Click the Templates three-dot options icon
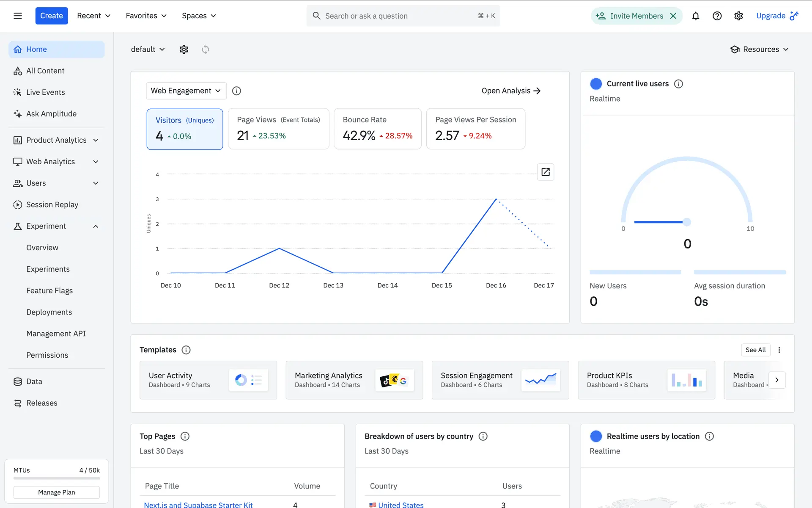This screenshot has width=812, height=508. 779,350
